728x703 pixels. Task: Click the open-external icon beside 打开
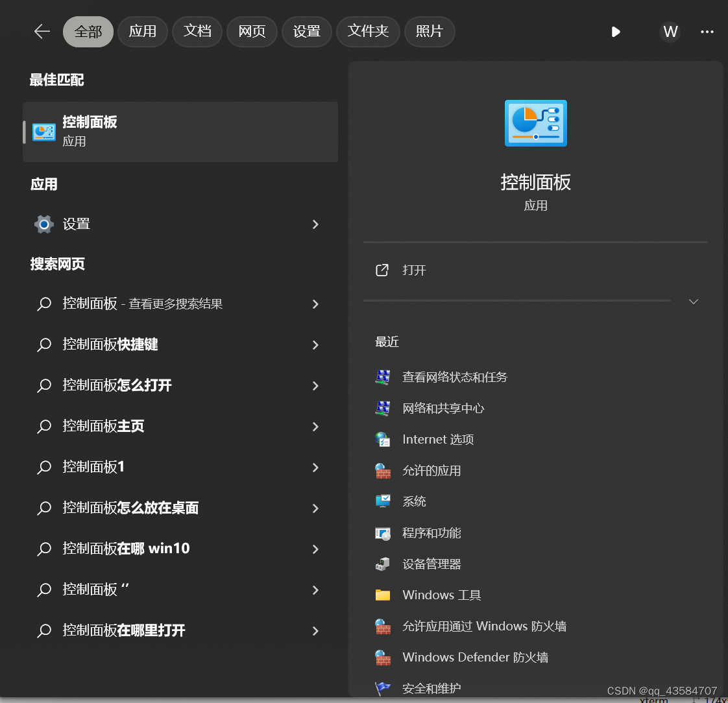pos(382,270)
